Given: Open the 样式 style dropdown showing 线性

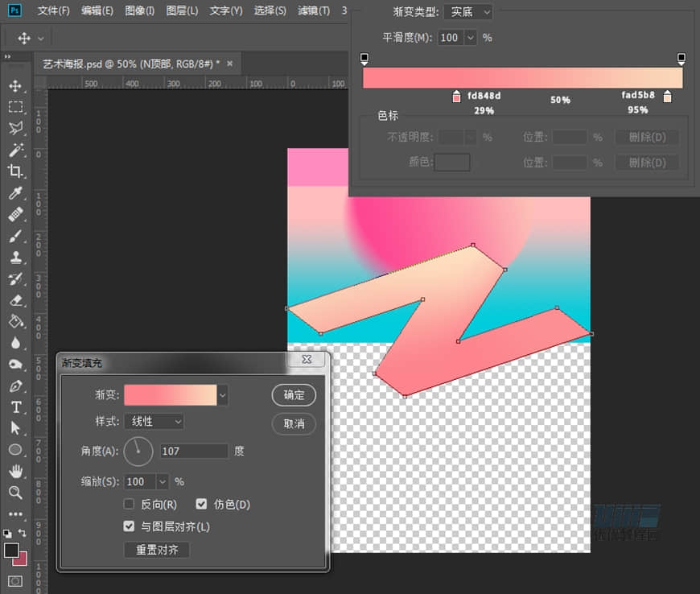Looking at the screenshot, I should tap(154, 421).
